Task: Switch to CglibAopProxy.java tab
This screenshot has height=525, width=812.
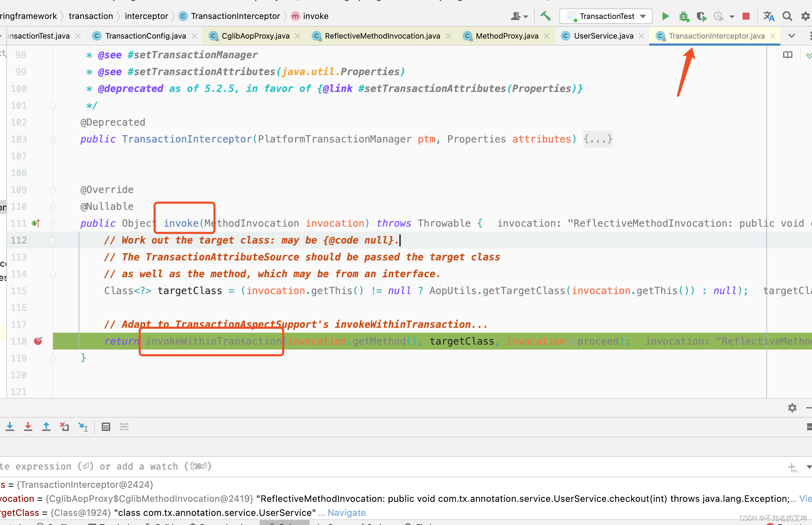Action: tap(255, 36)
